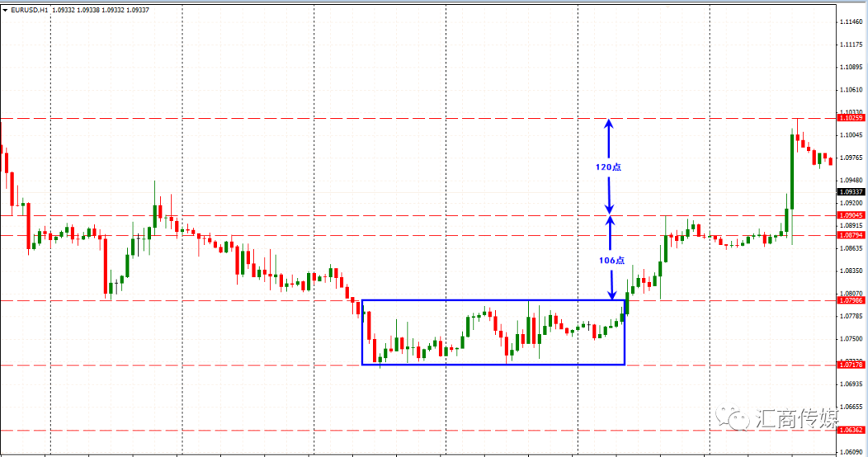Click the 1.06090 value on price axis

point(851,452)
